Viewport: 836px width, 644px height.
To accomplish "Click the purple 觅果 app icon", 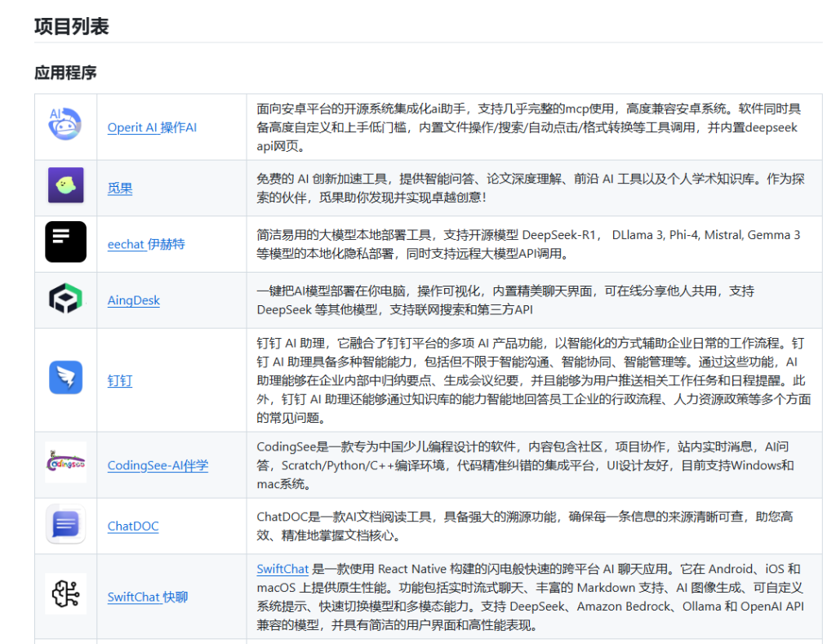I will pos(65,186).
